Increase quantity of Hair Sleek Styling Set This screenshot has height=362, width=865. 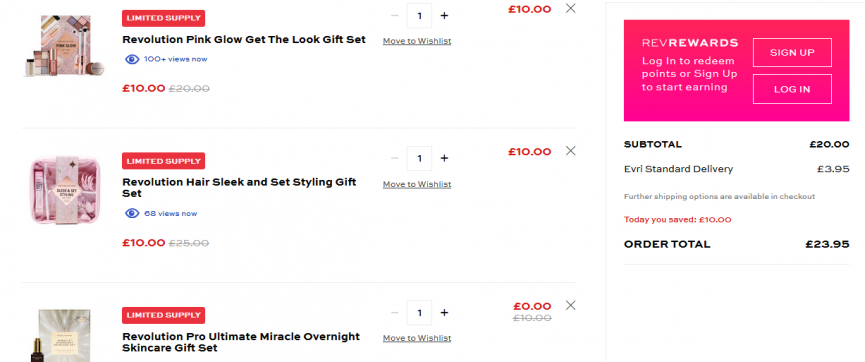tap(444, 158)
